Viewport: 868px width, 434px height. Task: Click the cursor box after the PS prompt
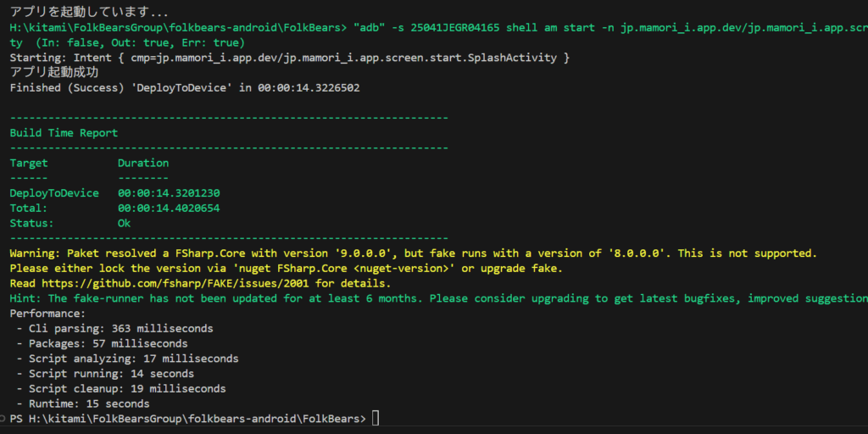coord(376,419)
